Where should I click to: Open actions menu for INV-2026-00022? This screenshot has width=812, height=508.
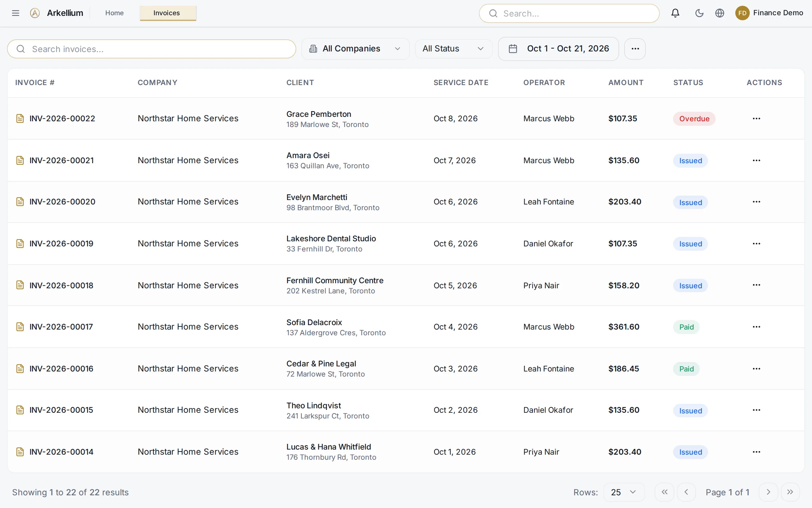(x=756, y=119)
